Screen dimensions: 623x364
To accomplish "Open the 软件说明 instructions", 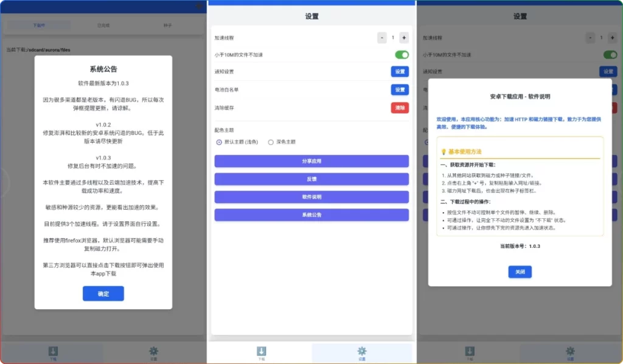I will pyautogui.click(x=311, y=197).
